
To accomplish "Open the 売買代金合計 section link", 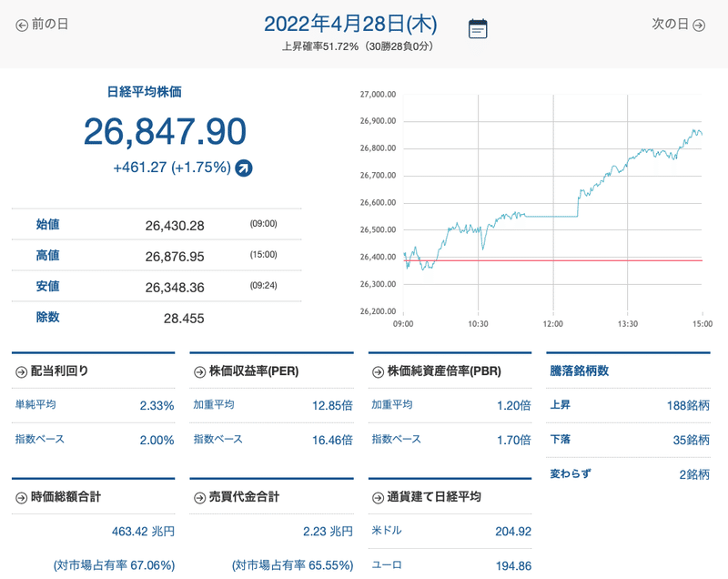I will tap(237, 497).
